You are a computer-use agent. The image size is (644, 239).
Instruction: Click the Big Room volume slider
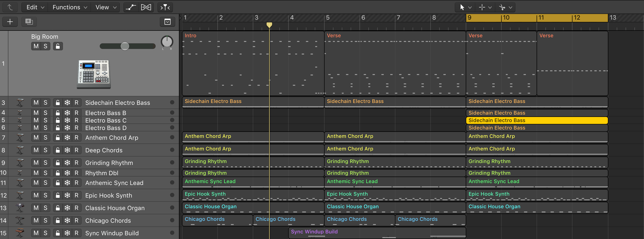coord(125,46)
